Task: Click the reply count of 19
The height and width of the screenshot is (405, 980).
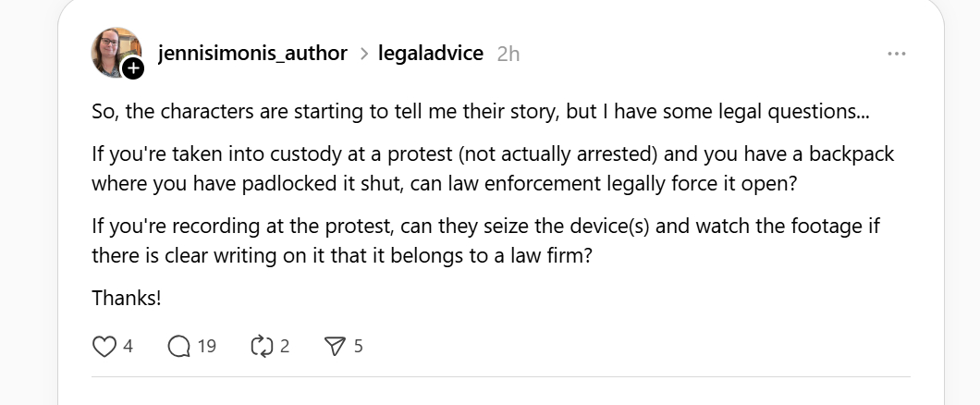Action: pos(206,346)
